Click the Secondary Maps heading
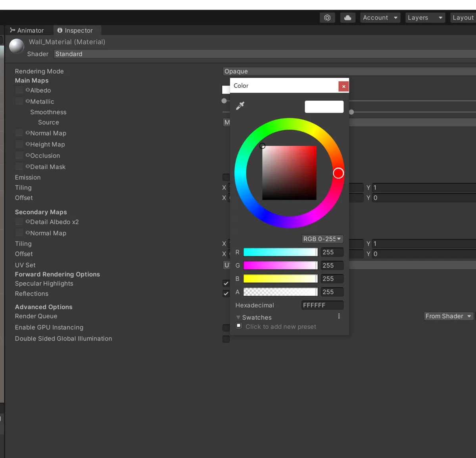 pyautogui.click(x=41, y=212)
